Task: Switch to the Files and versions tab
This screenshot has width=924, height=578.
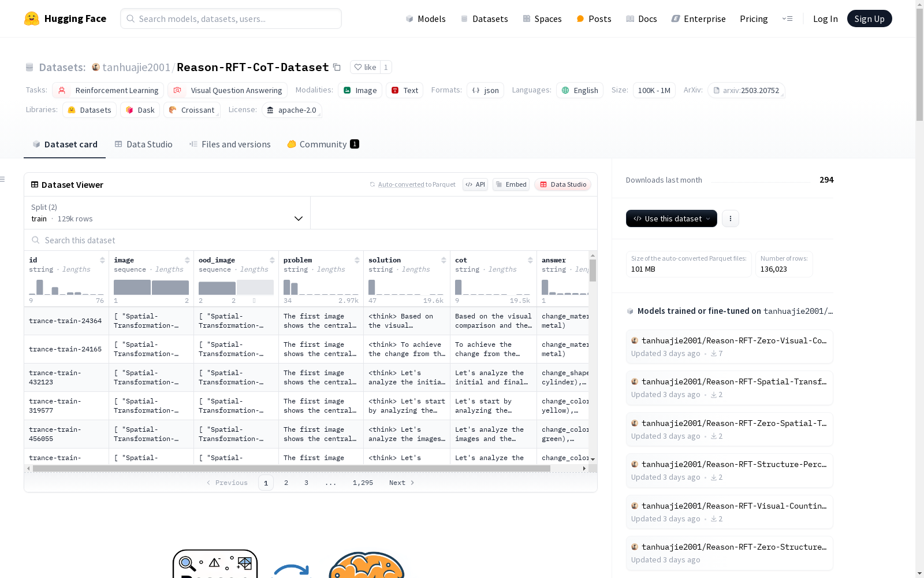Action: 230,144
